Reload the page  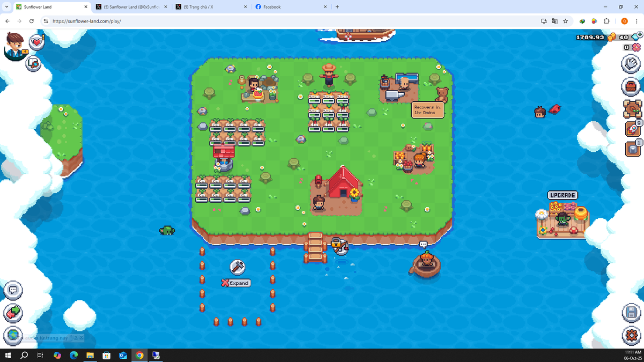[32, 21]
